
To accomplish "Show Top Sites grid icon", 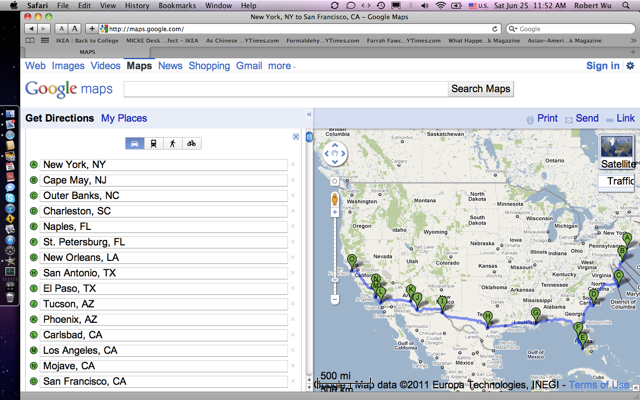I will point(45,40).
